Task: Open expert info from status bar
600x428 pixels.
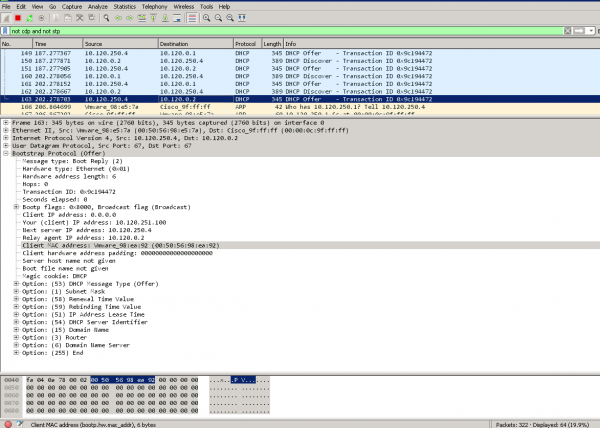Action: tap(7, 423)
